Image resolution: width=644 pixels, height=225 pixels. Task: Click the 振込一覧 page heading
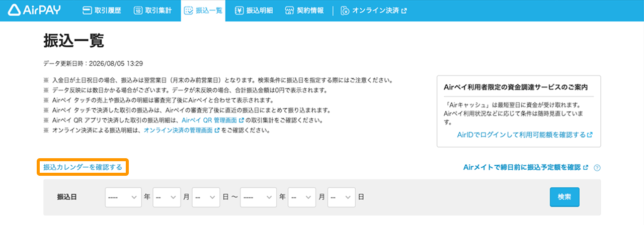[x=74, y=41]
